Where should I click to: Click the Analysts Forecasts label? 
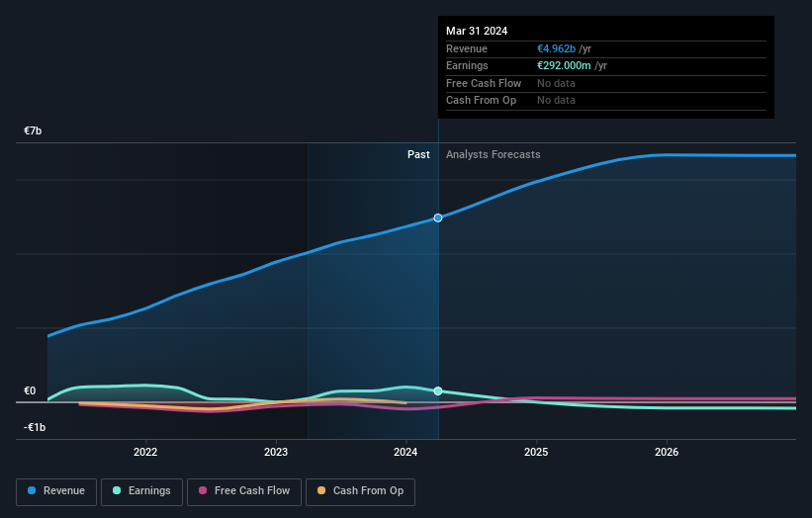pos(493,154)
